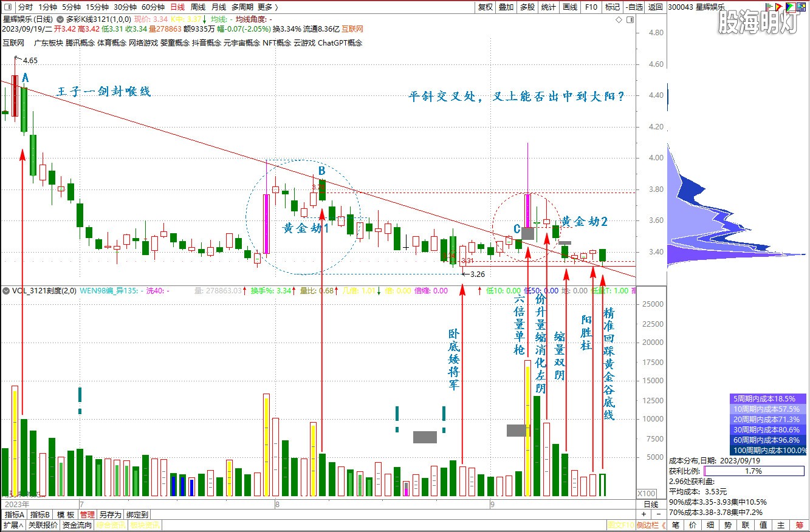Screen dimensions: 810x532
Task: Open 多股 multi-stock view
Action: click(527, 7)
